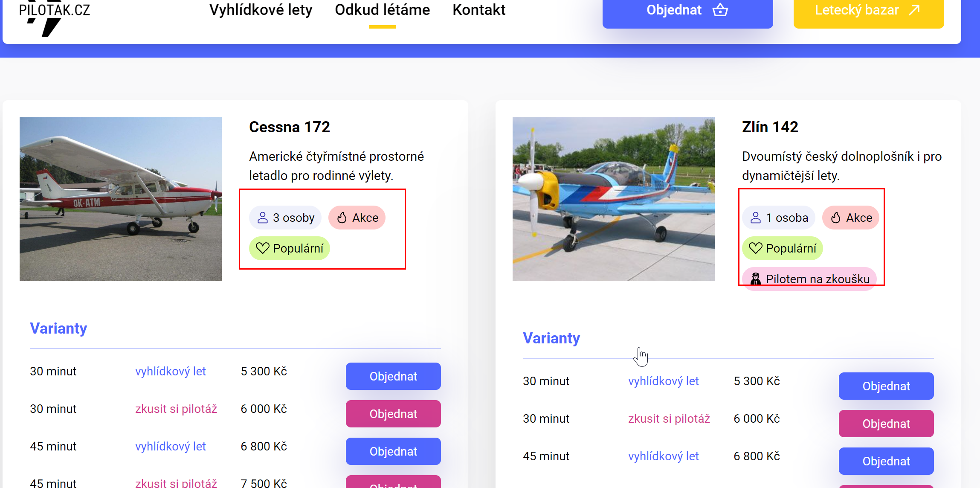The height and width of the screenshot is (488, 980).
Task: Open the Zlín 142 airplane photo
Action: click(x=613, y=199)
